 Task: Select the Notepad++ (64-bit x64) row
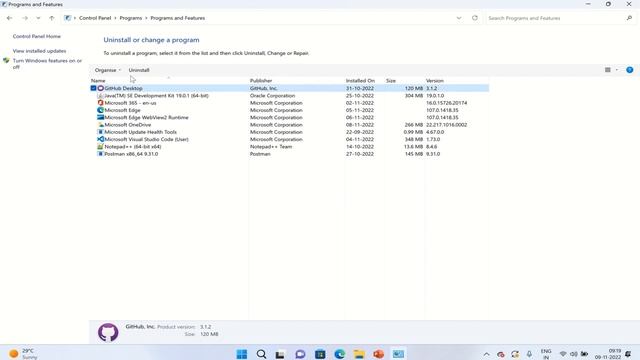pyautogui.click(x=289, y=147)
